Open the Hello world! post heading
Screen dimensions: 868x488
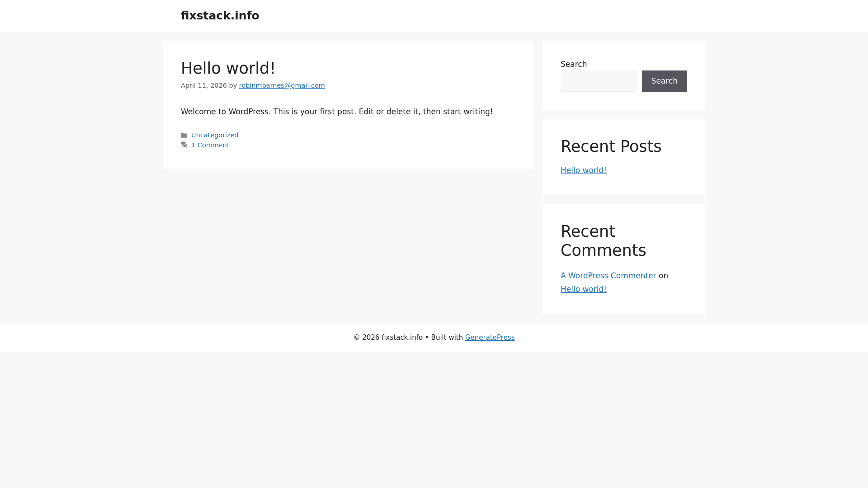click(x=228, y=68)
